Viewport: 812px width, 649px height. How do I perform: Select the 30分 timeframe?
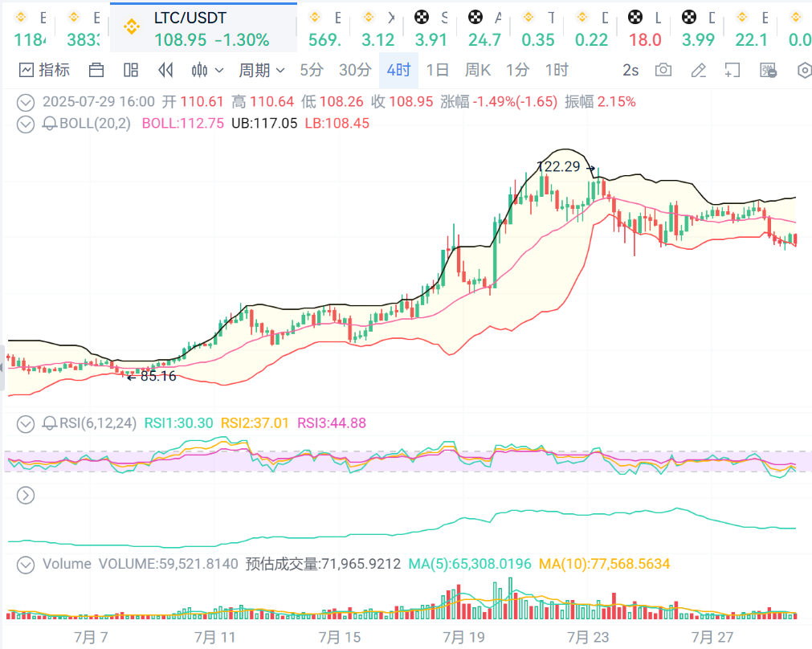tap(355, 70)
